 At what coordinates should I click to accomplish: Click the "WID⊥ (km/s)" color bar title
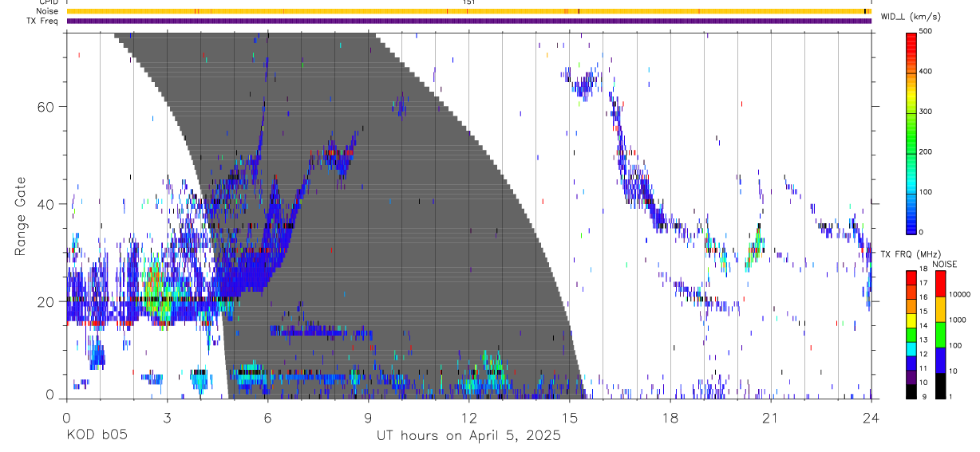pos(913,16)
